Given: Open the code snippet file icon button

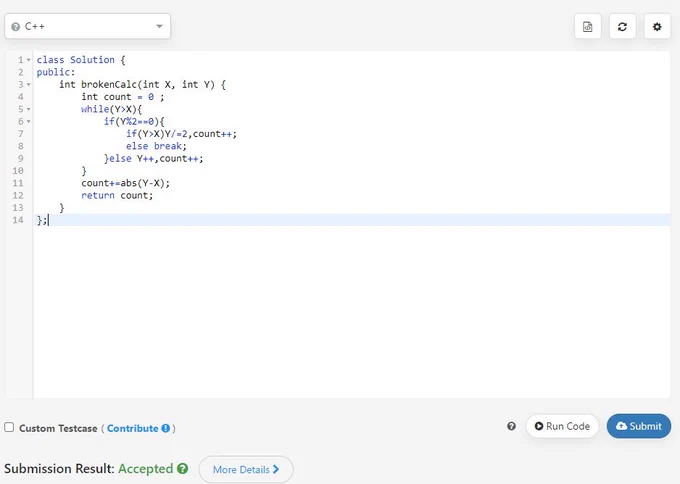Looking at the screenshot, I should (588, 27).
